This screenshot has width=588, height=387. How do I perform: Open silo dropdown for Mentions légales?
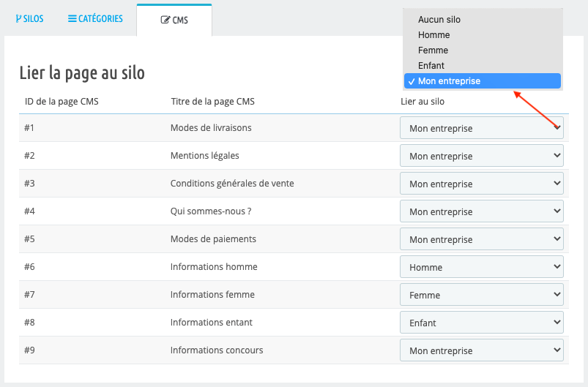(x=482, y=156)
